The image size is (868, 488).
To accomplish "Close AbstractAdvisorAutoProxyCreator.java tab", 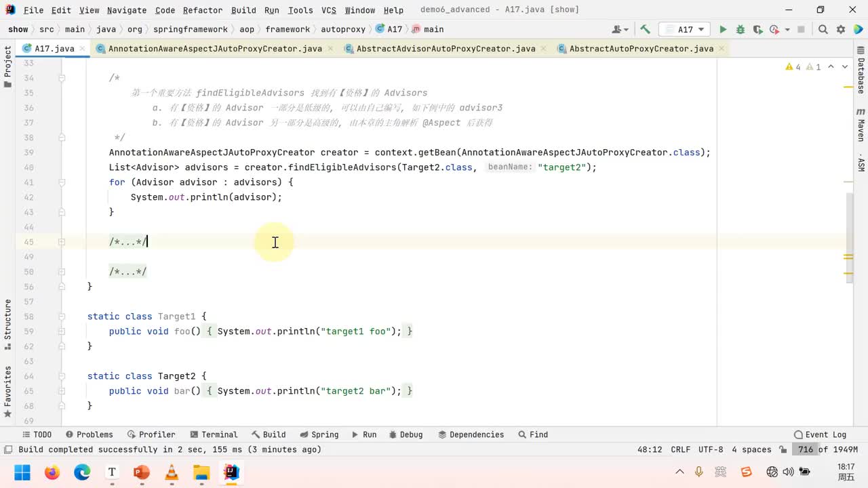I will 545,49.
